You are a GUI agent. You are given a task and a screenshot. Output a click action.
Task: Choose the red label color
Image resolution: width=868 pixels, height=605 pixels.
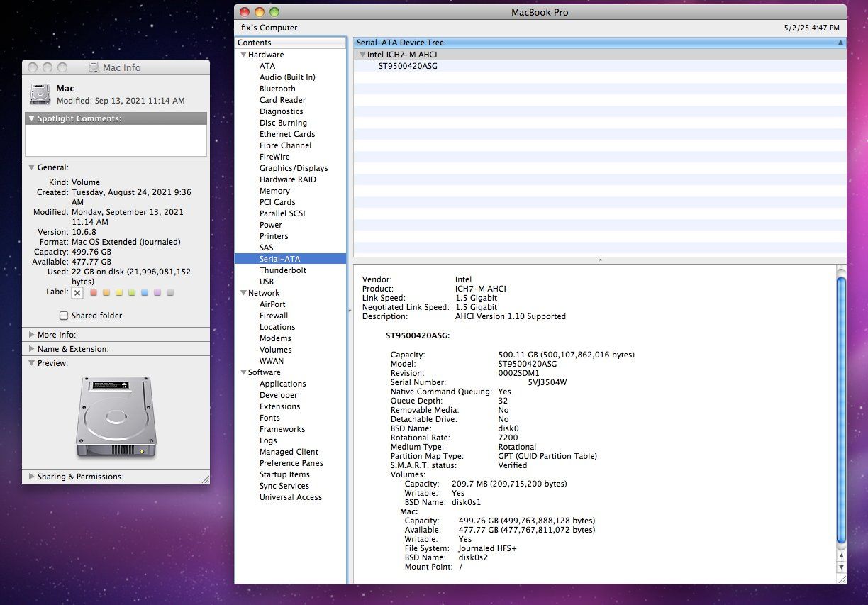94,292
